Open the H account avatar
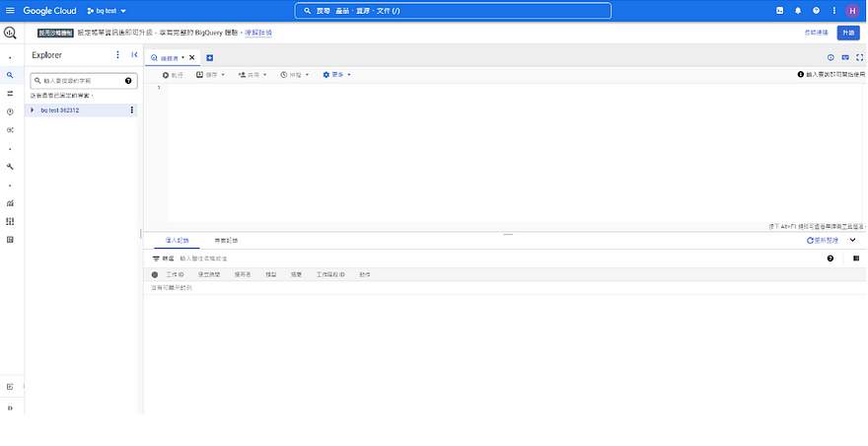Screen dimensions: 868x446 pos(852,11)
